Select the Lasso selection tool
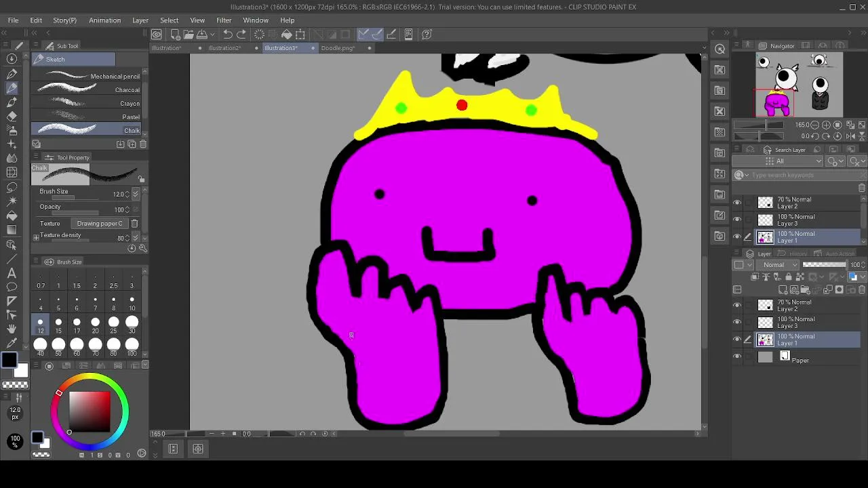 click(12, 188)
